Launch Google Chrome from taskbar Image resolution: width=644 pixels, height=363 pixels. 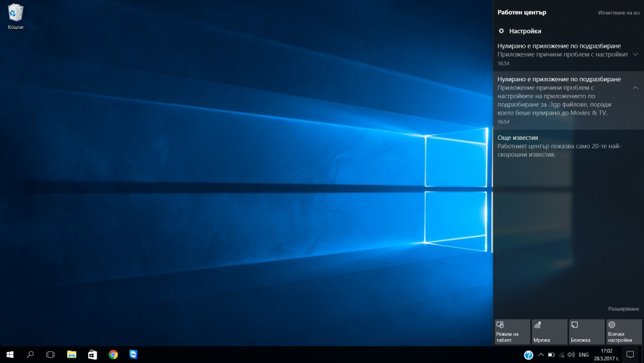pos(113,355)
